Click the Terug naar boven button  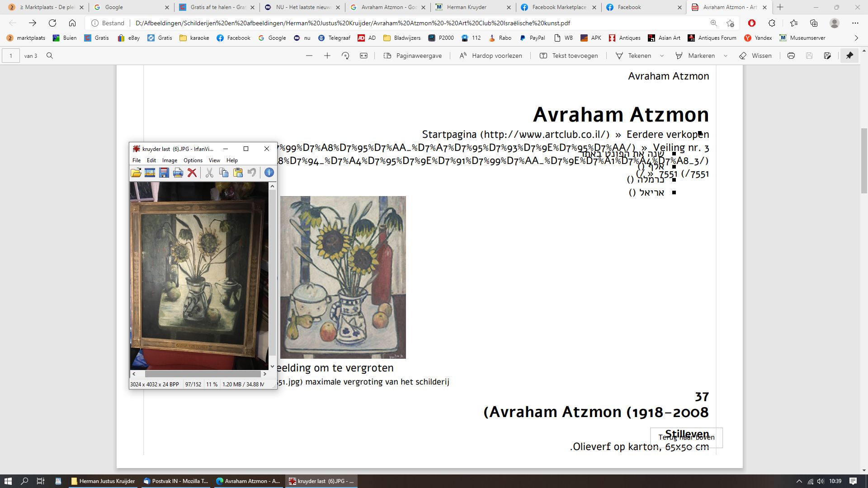[686, 437]
